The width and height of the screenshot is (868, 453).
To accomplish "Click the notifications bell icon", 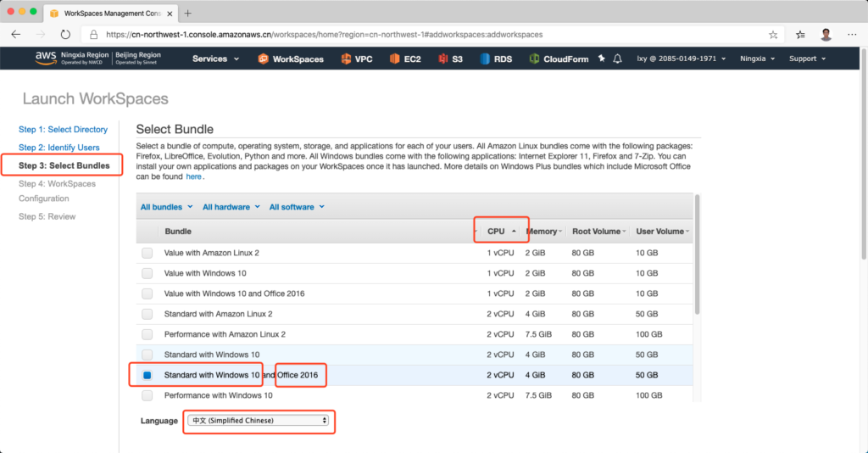I will [618, 59].
